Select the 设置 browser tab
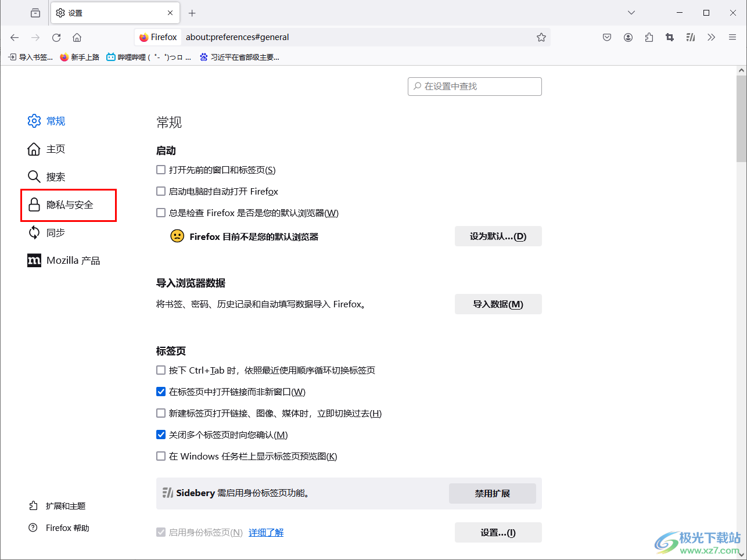The height and width of the screenshot is (560, 747). point(115,13)
